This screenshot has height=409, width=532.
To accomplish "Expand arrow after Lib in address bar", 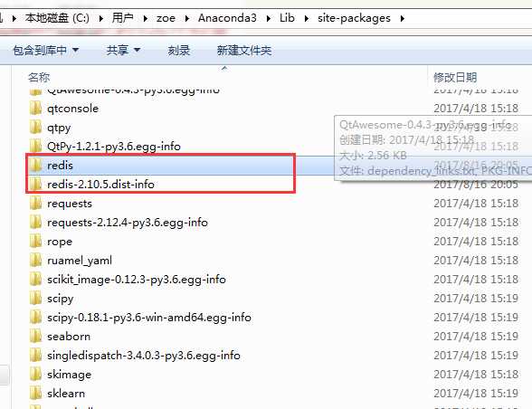I will click(x=307, y=18).
